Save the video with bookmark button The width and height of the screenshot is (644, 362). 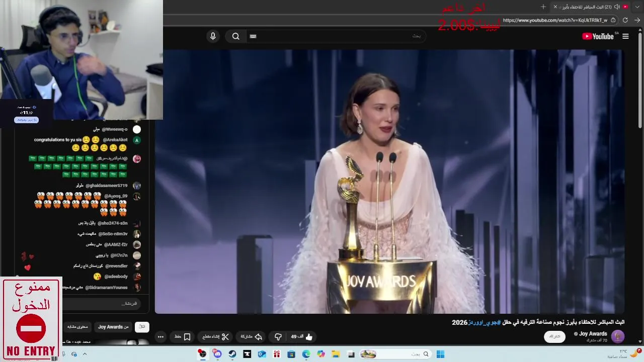183,337
